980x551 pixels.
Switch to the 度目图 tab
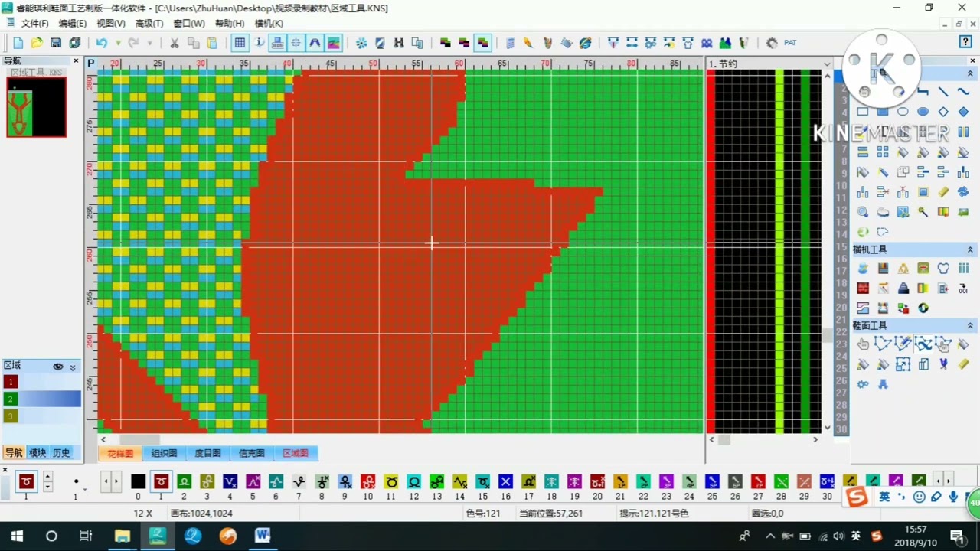[207, 453]
